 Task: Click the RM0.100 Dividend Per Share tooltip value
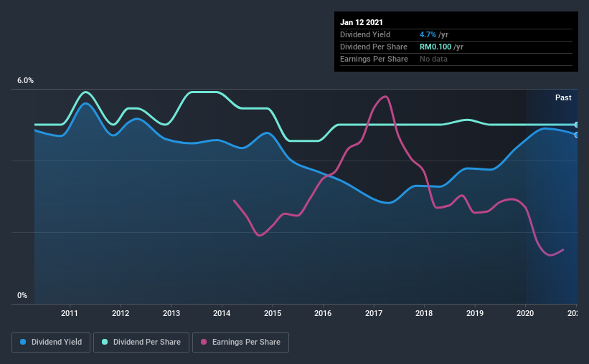[x=435, y=47]
